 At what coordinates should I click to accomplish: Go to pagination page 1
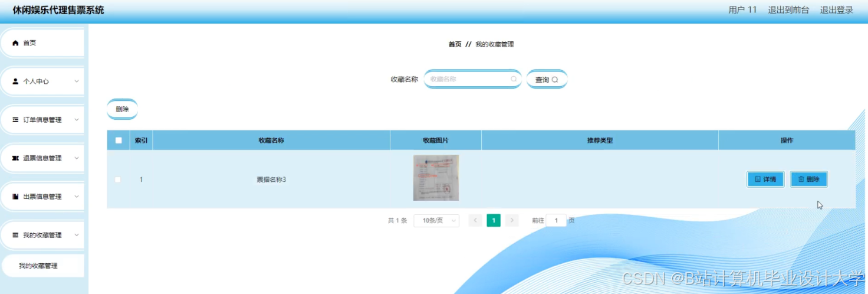point(494,221)
